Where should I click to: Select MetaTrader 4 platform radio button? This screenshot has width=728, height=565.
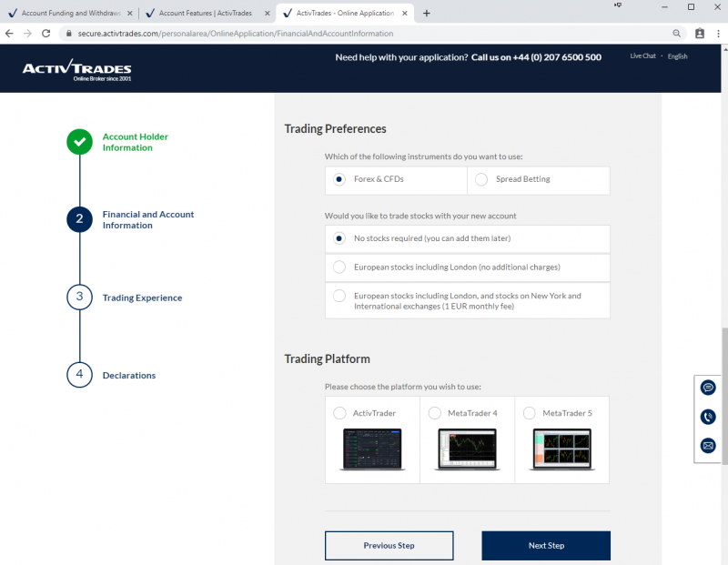pos(435,413)
